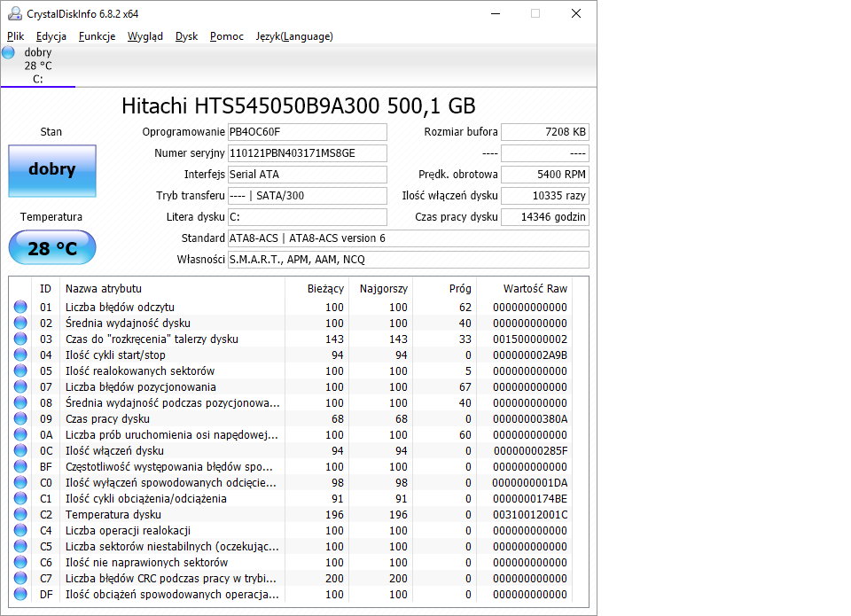
Task: Open the Pomoc menu
Action: (x=226, y=36)
